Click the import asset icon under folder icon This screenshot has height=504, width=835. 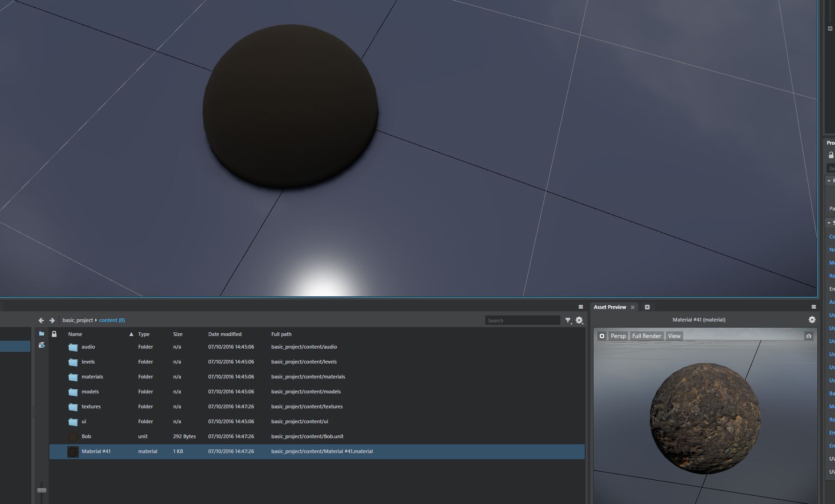pos(42,345)
